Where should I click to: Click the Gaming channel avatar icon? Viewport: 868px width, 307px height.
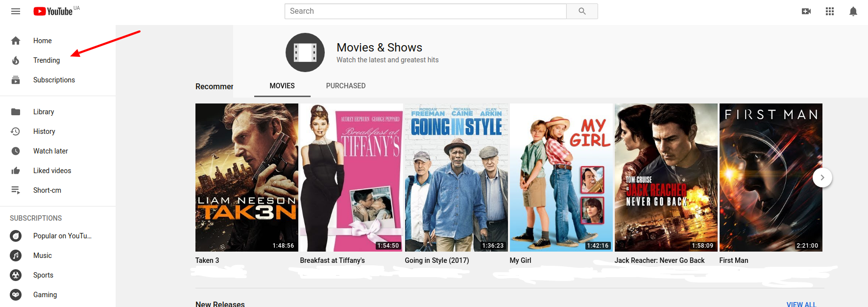click(x=16, y=295)
